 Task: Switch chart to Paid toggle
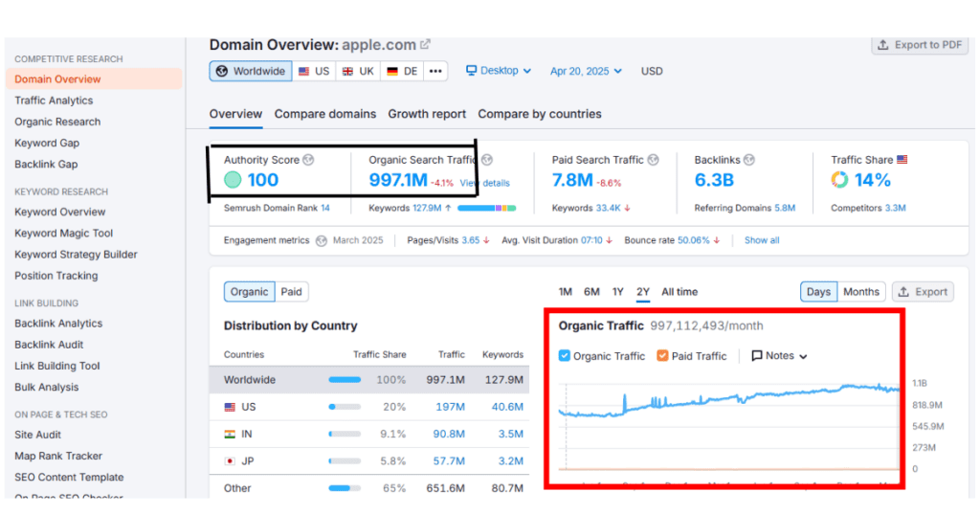click(291, 292)
